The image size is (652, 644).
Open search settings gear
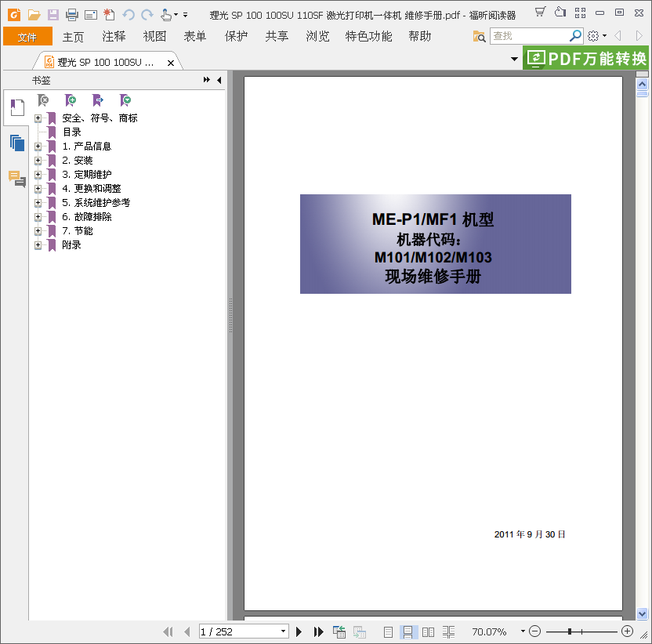coord(593,36)
